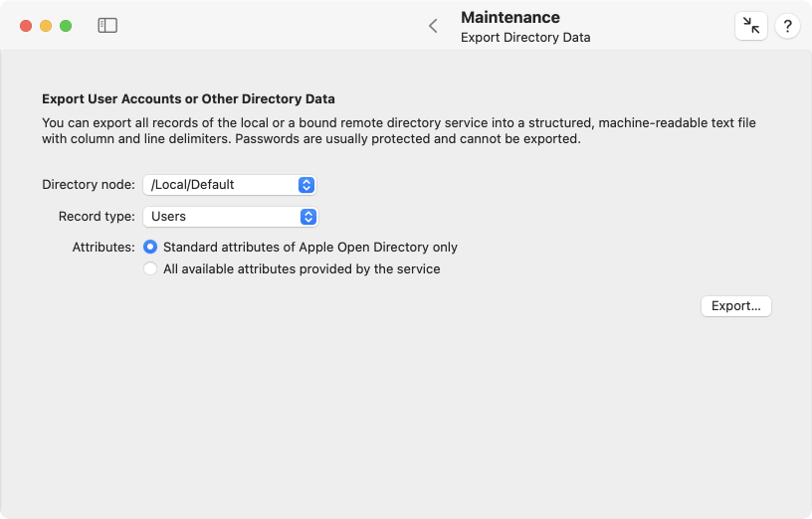Click the Directory node: label
Image resolution: width=812 pixels, height=519 pixels.
89,185
